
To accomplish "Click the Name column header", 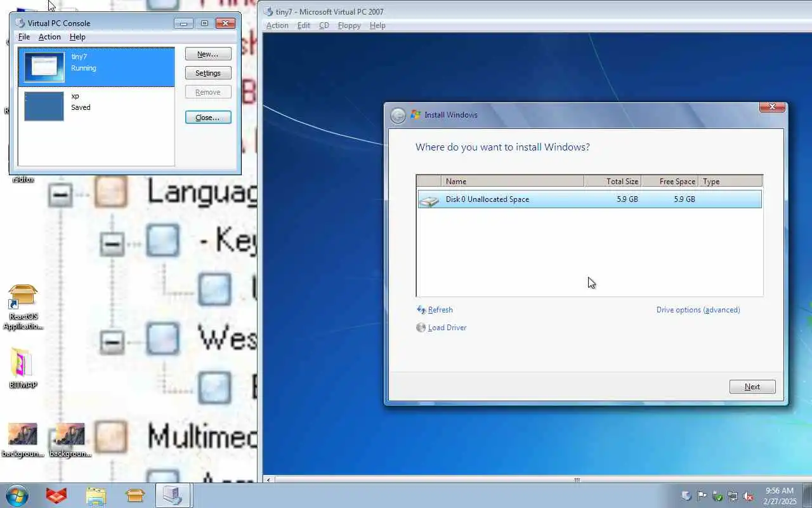I will pyautogui.click(x=513, y=182).
